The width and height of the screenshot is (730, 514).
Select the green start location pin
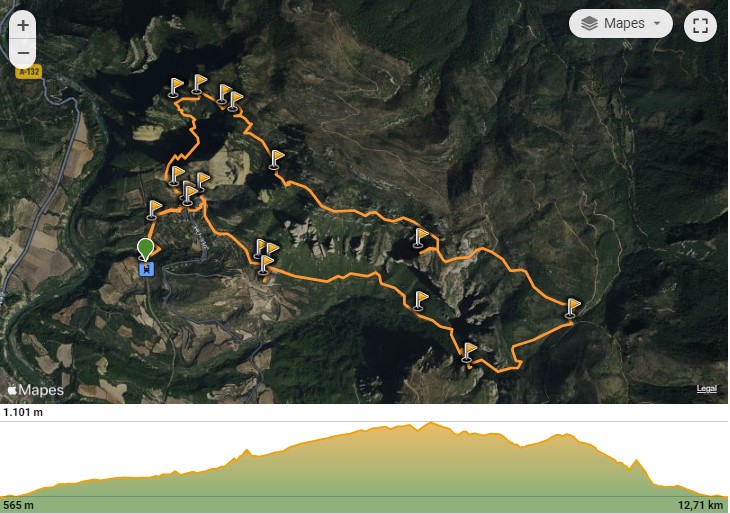click(x=146, y=249)
